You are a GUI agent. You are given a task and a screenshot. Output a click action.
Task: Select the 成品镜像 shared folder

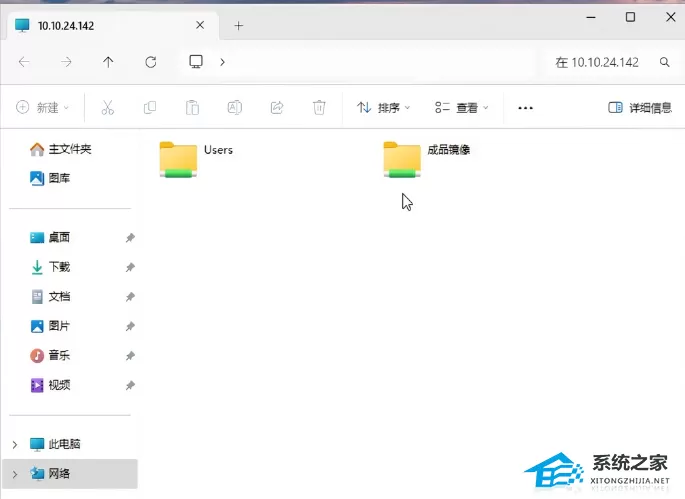click(426, 159)
